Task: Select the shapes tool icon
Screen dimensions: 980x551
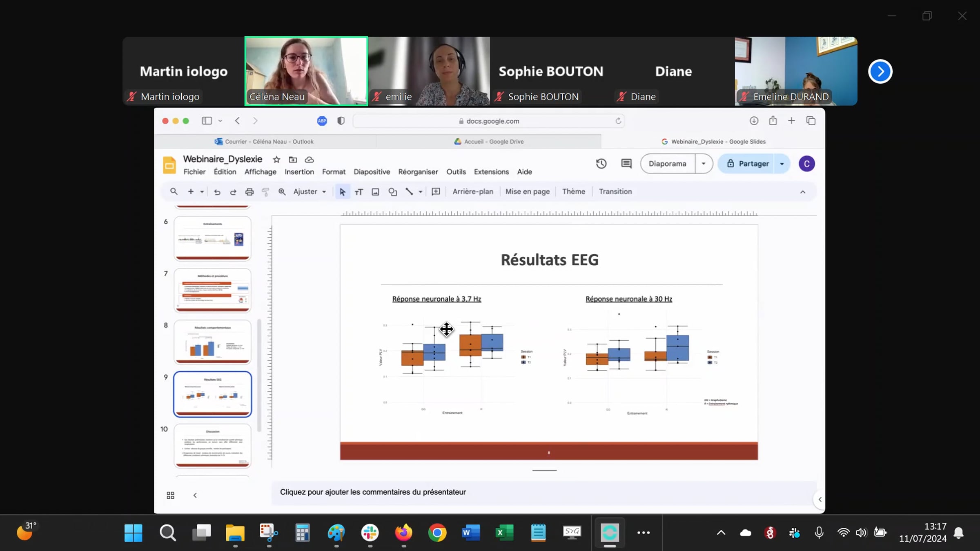Action: tap(392, 192)
